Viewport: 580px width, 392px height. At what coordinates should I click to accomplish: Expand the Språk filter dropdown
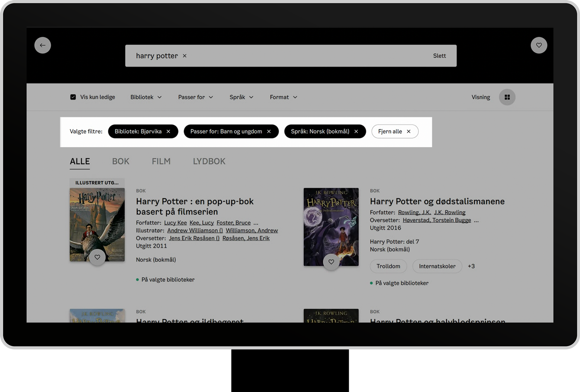[241, 97]
